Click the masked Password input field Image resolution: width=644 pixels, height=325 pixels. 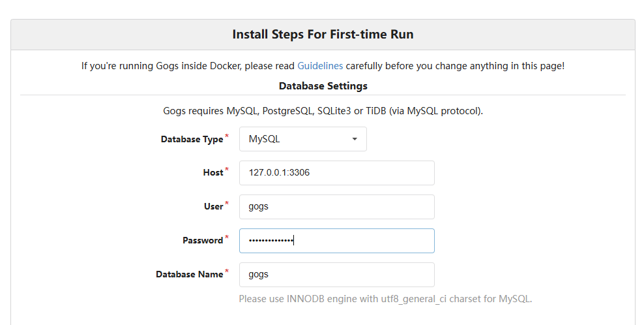coord(337,241)
